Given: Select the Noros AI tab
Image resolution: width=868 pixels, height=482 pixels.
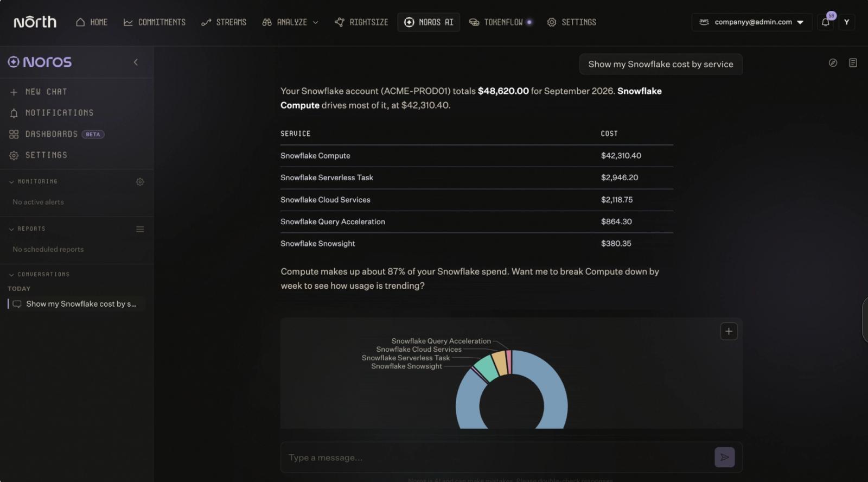Looking at the screenshot, I should 429,22.
